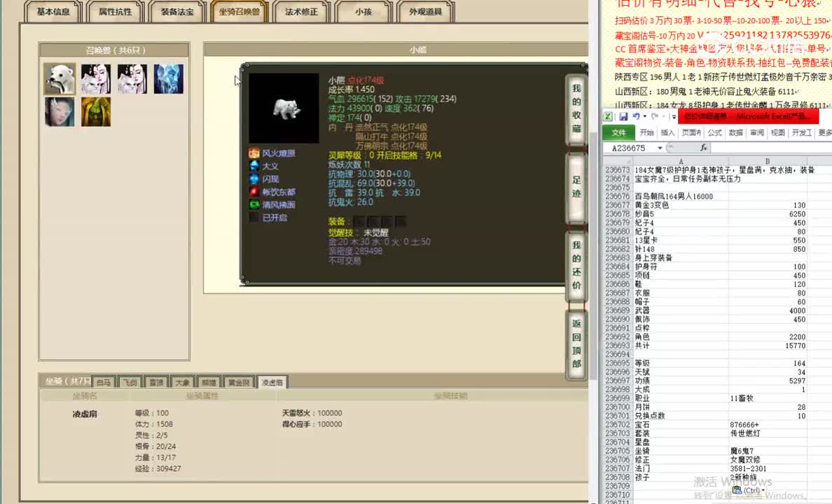
Task: Open the Customize Quick Access Toolbar dropdown
Action: point(673,117)
